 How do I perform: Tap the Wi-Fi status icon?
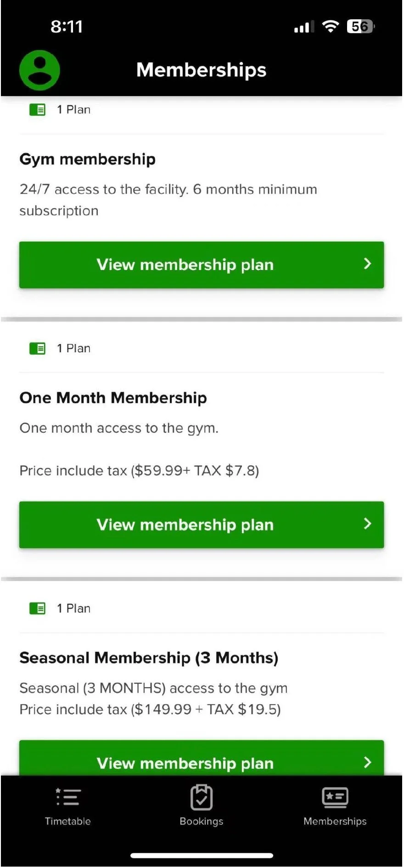[x=330, y=26]
